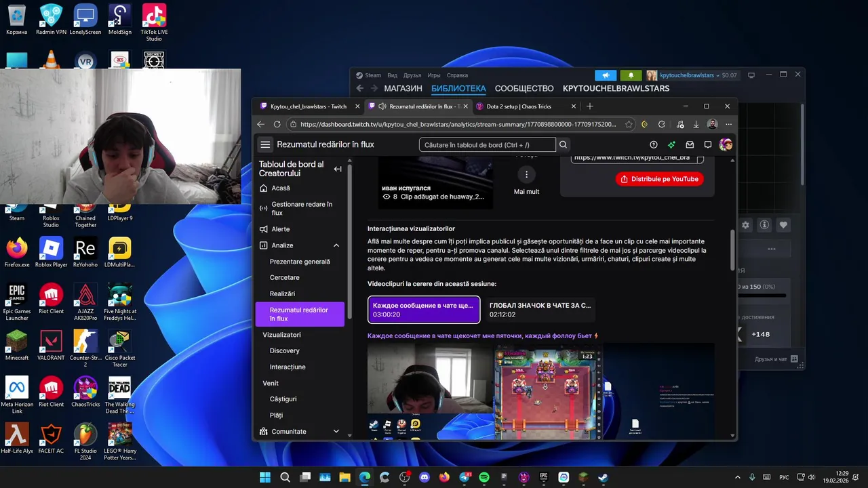Open a new browser tab with plus
This screenshot has height=488, width=868.
(x=589, y=106)
